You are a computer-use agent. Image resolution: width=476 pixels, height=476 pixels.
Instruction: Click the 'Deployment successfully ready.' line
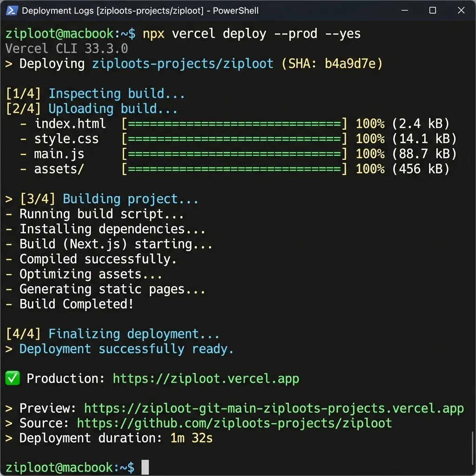(x=126, y=349)
